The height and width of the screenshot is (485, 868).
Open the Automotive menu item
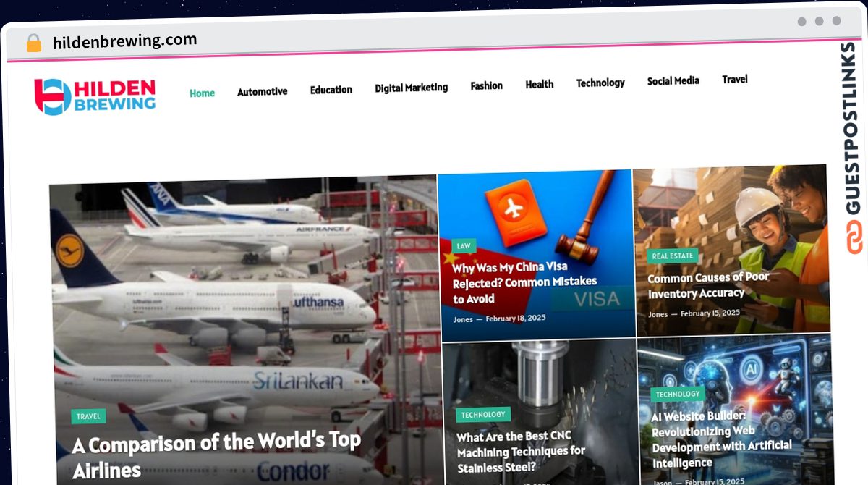pos(262,92)
